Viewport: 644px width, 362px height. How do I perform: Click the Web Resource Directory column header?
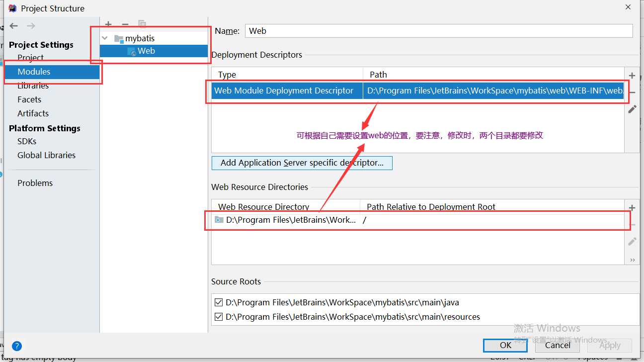coord(264,207)
